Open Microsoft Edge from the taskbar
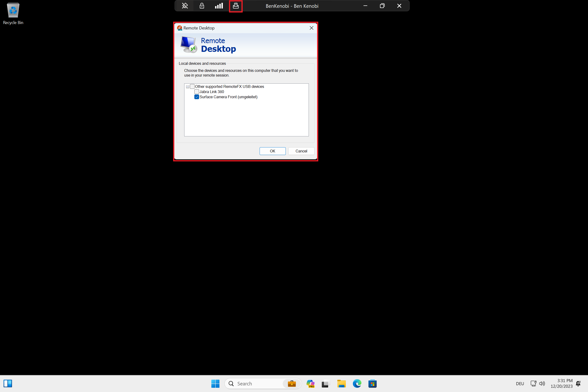 click(357, 383)
